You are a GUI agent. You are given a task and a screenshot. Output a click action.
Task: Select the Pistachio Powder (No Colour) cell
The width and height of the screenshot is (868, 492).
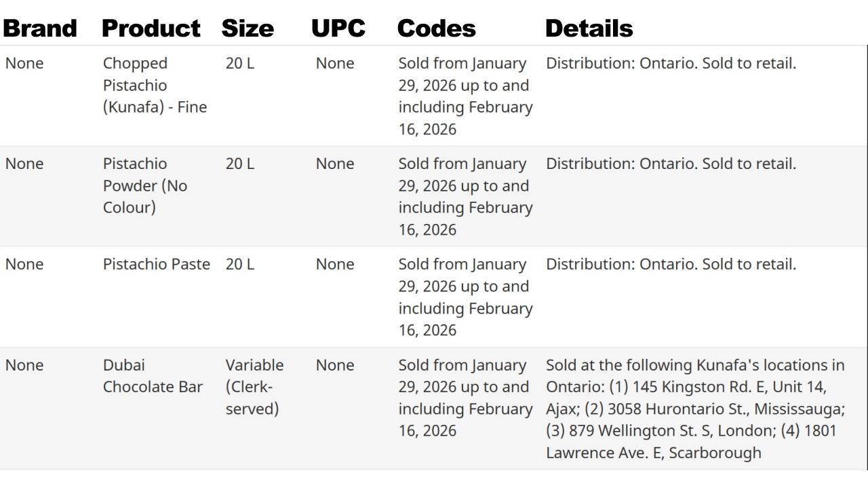click(145, 186)
